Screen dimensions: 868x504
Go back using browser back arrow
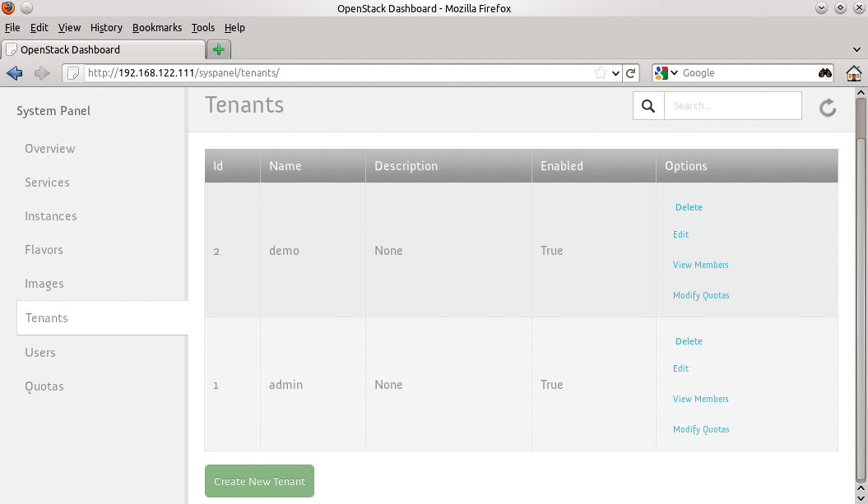(14, 72)
